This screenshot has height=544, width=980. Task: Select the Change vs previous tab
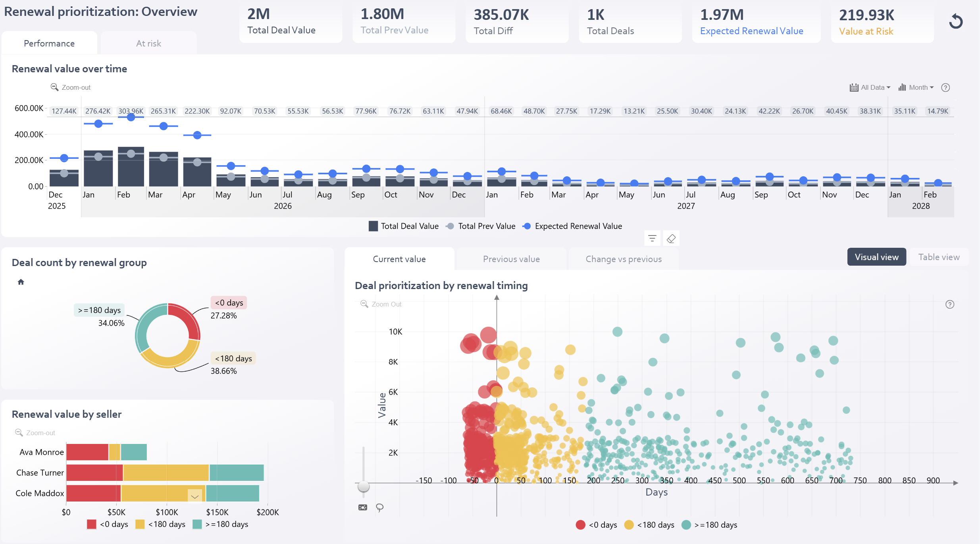point(623,259)
